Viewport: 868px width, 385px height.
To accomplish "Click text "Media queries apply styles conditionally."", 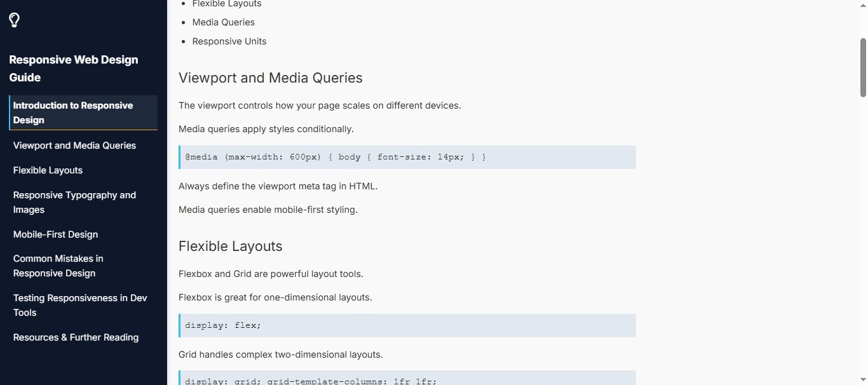I will [x=266, y=129].
